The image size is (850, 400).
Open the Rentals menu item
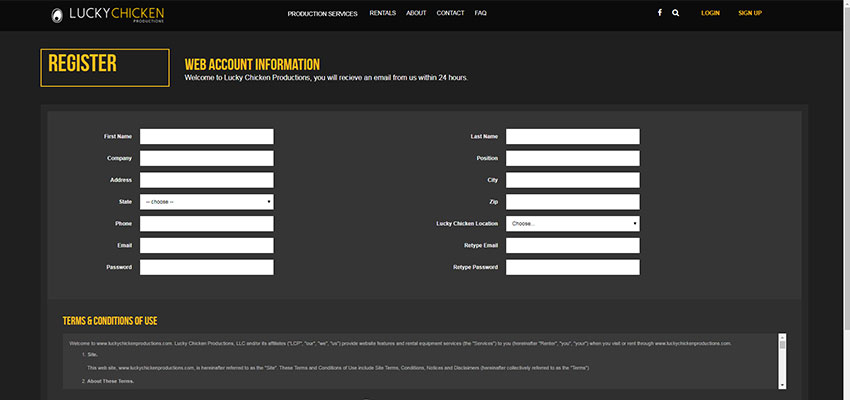click(x=383, y=13)
